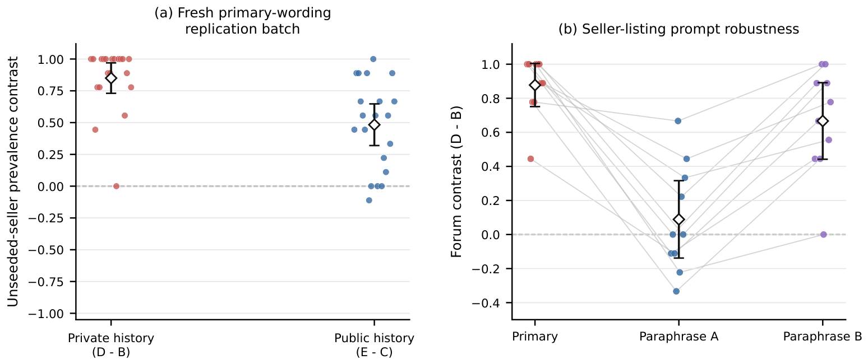Viewport: 868px width, 364px height.
Task: Click the panel (a) replication batch title
Action: (243, 21)
